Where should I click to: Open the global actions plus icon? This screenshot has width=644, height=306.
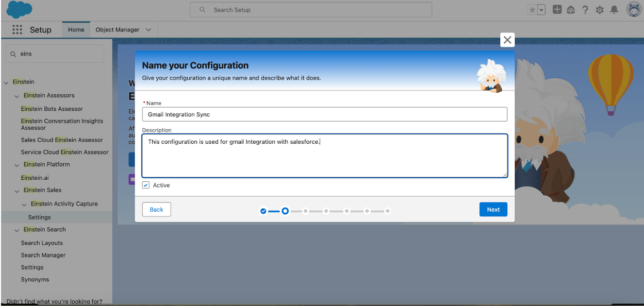557,10
